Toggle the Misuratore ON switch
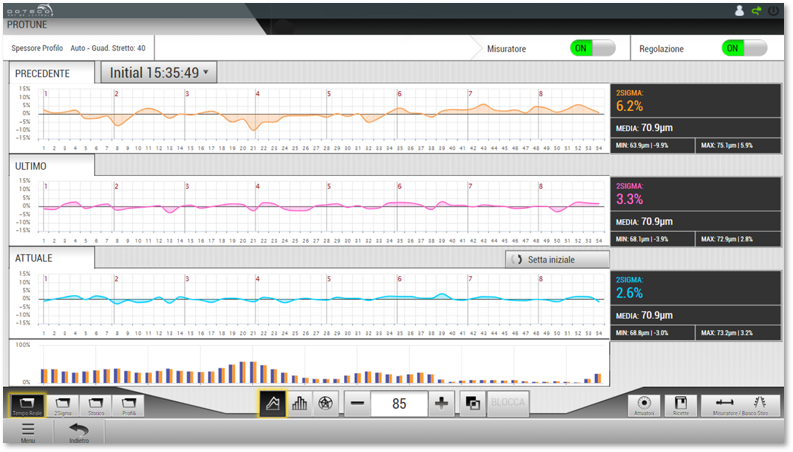Screen dimensions: 793x452 pos(591,48)
